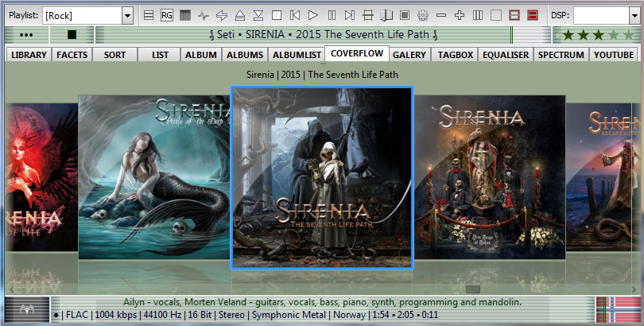
Task: Switch to the LIBRARY tab
Action: [x=29, y=55]
